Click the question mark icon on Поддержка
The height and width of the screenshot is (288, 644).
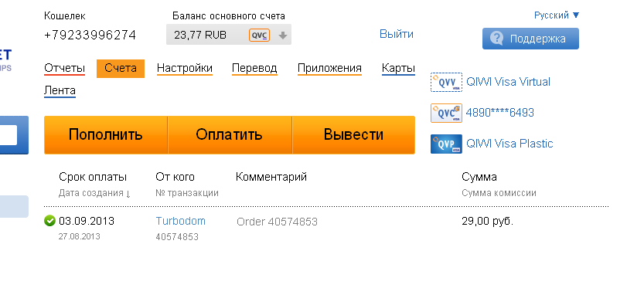pos(496,39)
